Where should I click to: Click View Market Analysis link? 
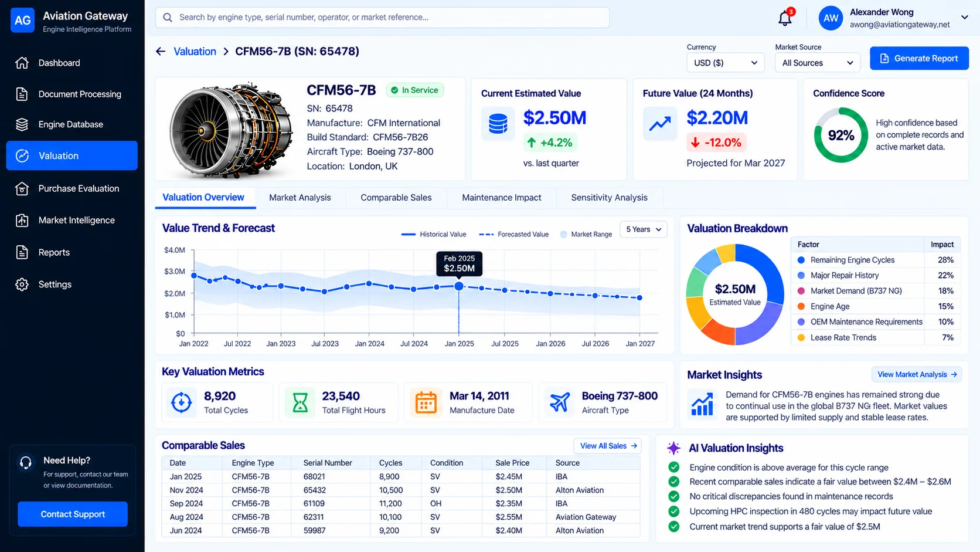pos(917,374)
